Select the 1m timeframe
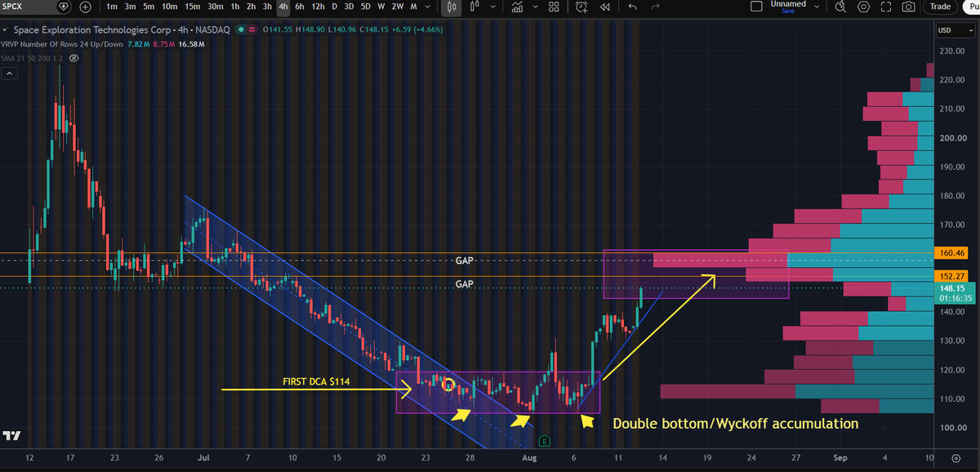 (112, 7)
